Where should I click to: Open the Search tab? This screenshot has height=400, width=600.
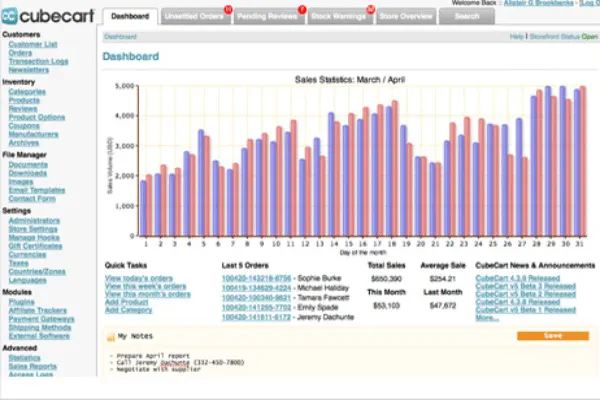tap(466, 17)
